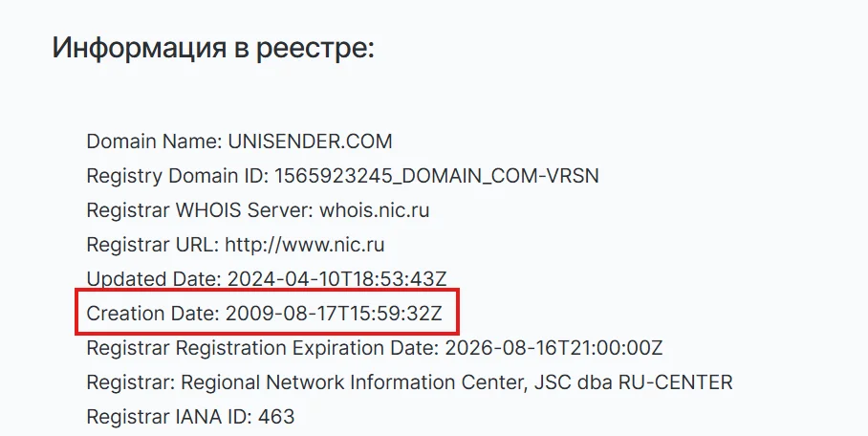868x436 pixels.
Task: Click the "Информация в реестре:" heading
Action: (212, 48)
